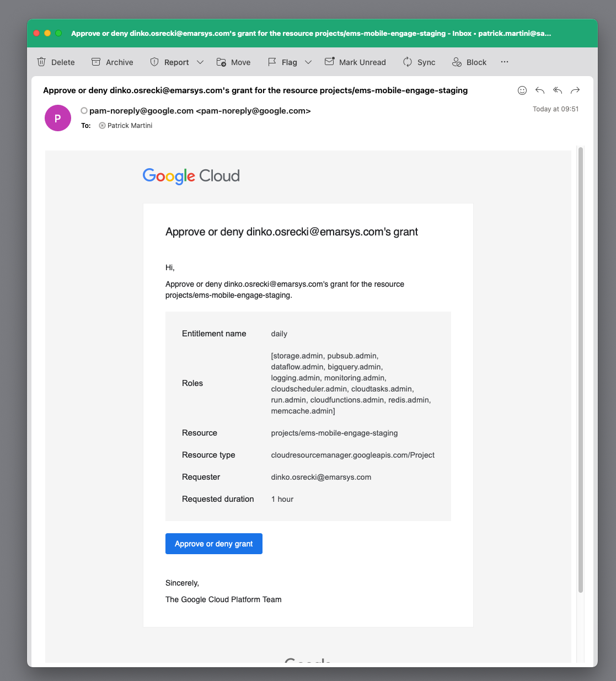Viewport: 616px width, 681px height.
Task: Expand the Report dropdown options
Action: (200, 62)
